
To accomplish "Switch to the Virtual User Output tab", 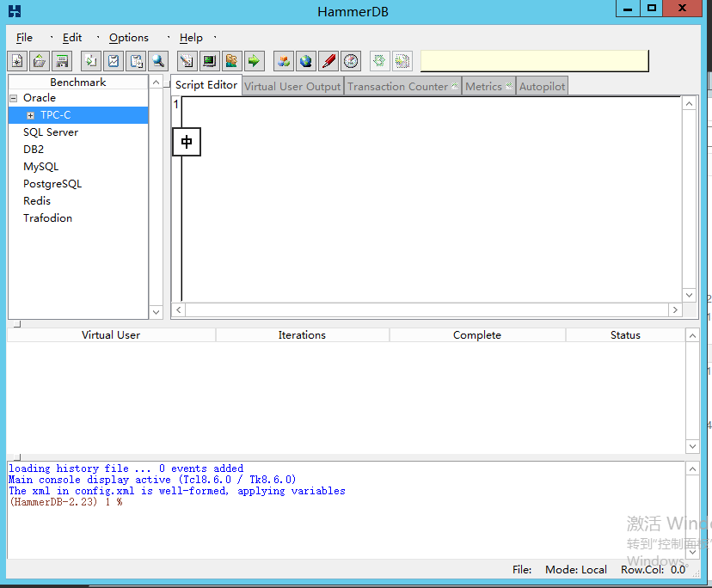I will click(x=292, y=85).
